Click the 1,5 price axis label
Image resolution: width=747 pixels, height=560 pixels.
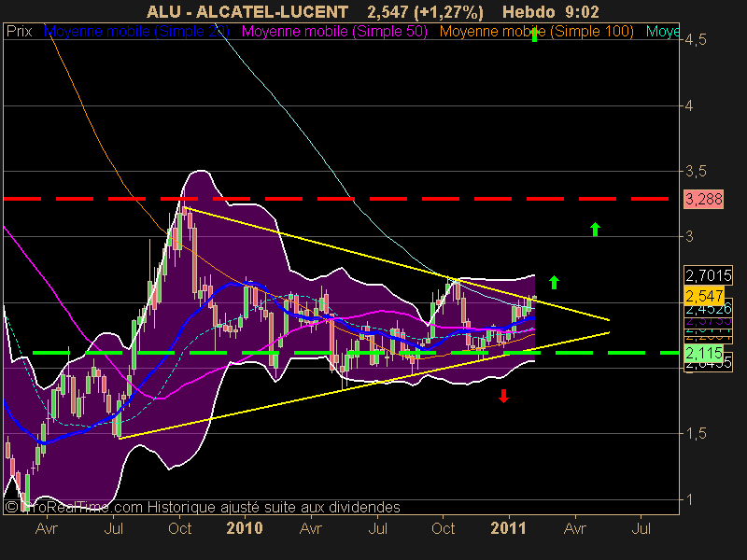[x=696, y=434]
